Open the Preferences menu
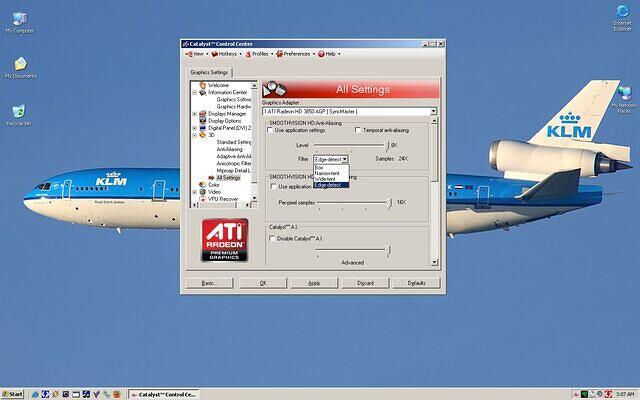640x400 pixels. tap(296, 54)
